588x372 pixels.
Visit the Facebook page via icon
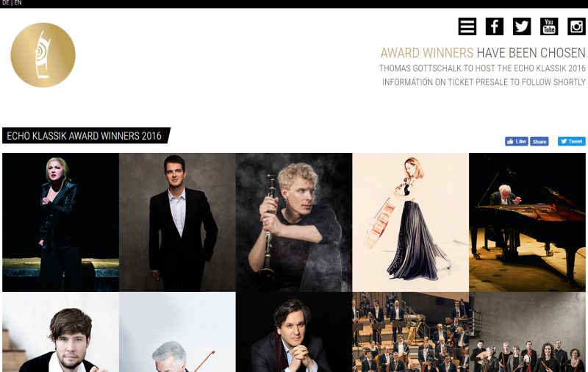tap(494, 26)
